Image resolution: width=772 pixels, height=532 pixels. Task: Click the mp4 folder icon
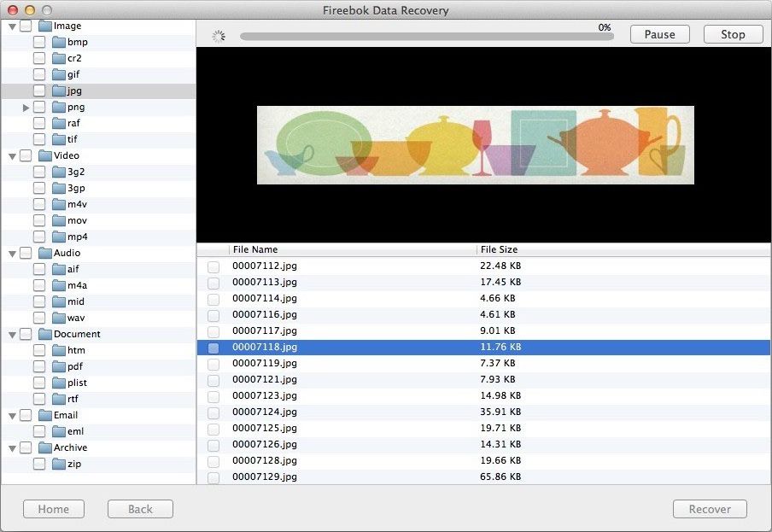pyautogui.click(x=59, y=237)
